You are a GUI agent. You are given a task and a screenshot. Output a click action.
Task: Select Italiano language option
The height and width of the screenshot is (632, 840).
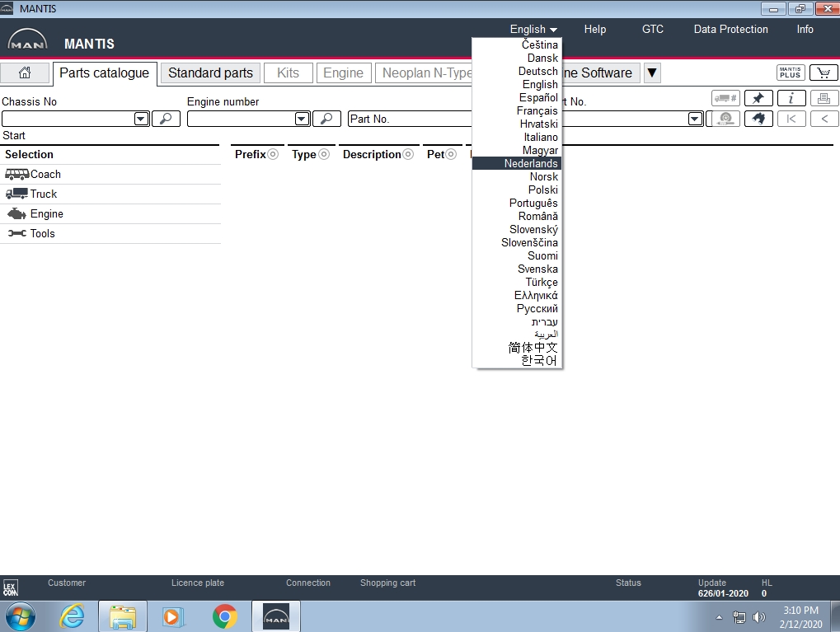tap(517, 137)
